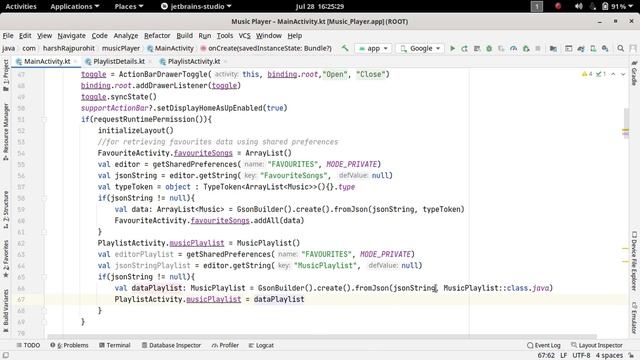Start debugging with the green bug icon
640x360 pixels.
489,48
